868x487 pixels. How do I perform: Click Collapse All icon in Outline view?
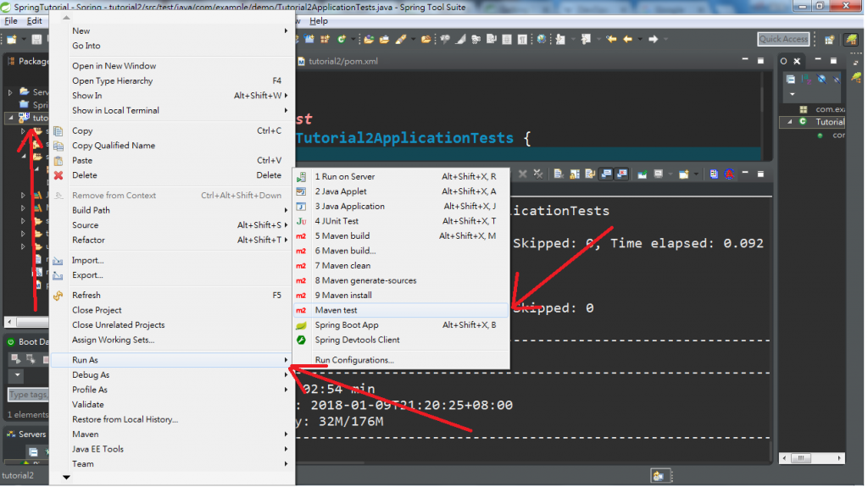tap(791, 80)
